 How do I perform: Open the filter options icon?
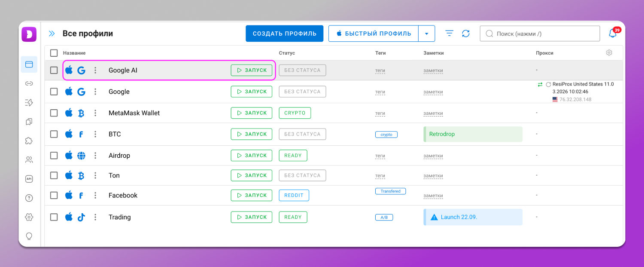coord(449,34)
